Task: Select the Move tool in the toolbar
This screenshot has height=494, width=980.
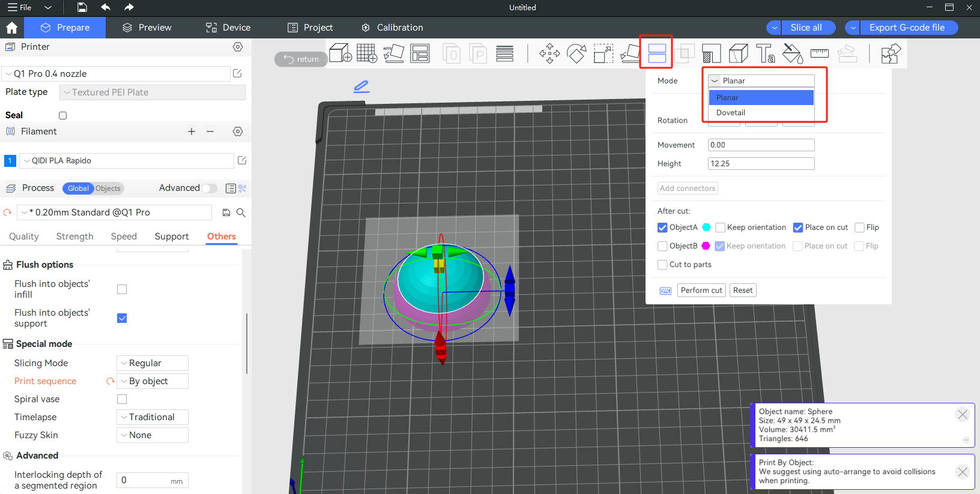Action: point(549,53)
